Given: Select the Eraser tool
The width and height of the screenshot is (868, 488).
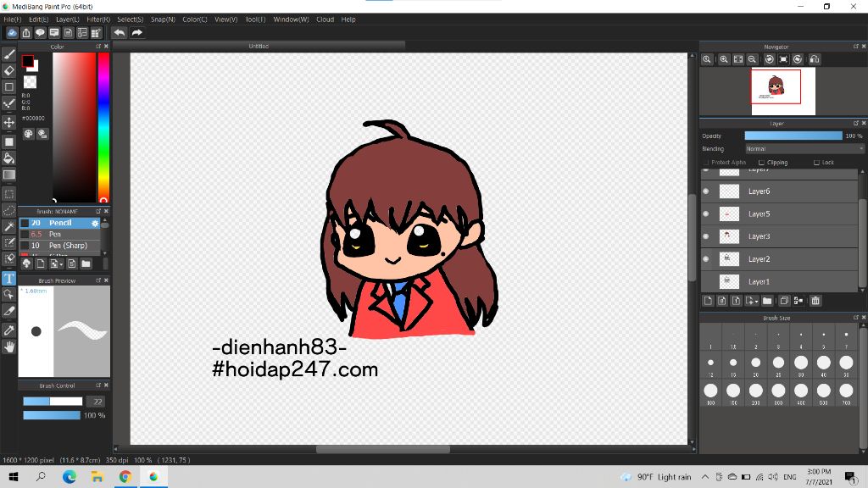Looking at the screenshot, I should point(8,70).
